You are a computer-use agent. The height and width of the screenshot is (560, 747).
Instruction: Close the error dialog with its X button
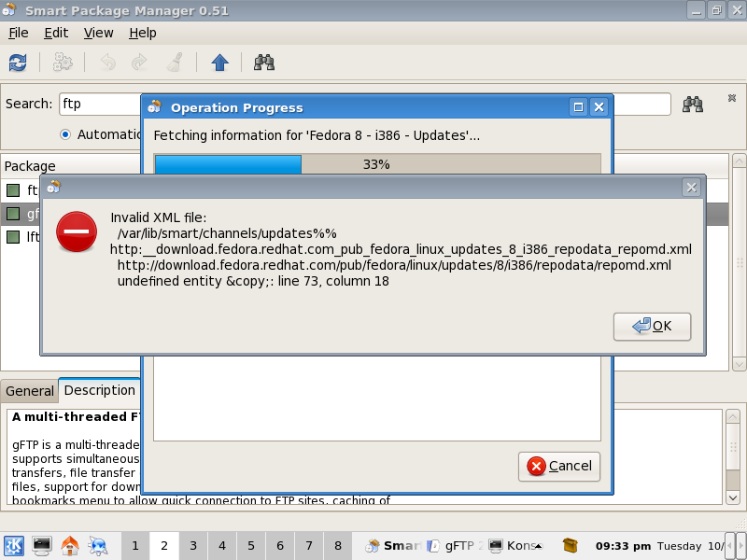(692, 188)
